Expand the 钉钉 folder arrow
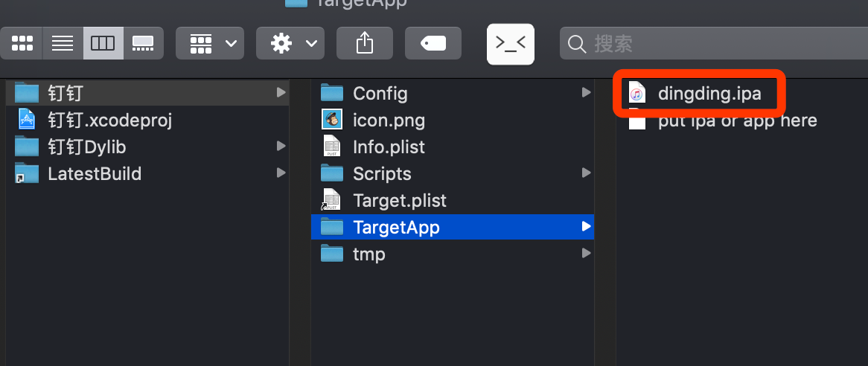Screen dimensions: 868x366 point(281,92)
